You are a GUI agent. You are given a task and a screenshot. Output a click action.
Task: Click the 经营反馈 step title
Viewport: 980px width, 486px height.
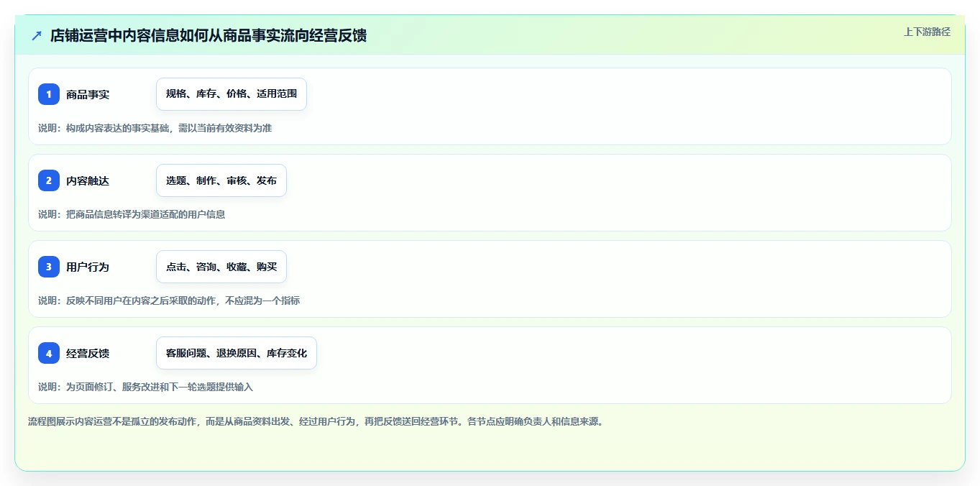pos(88,353)
